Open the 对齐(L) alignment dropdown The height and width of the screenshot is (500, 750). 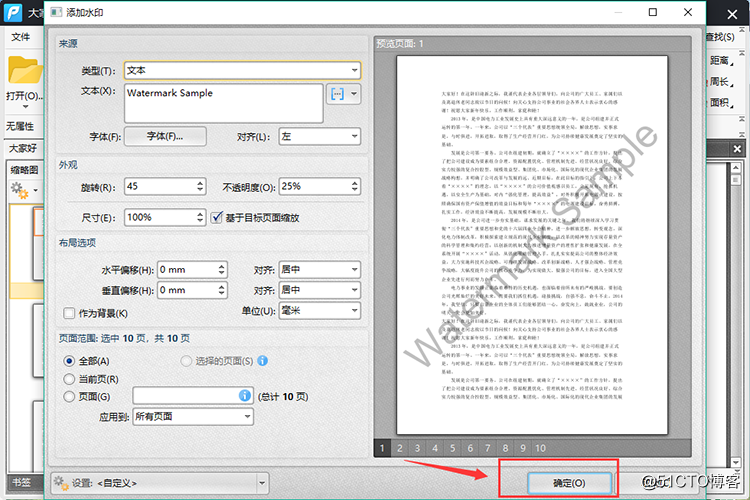(x=320, y=136)
